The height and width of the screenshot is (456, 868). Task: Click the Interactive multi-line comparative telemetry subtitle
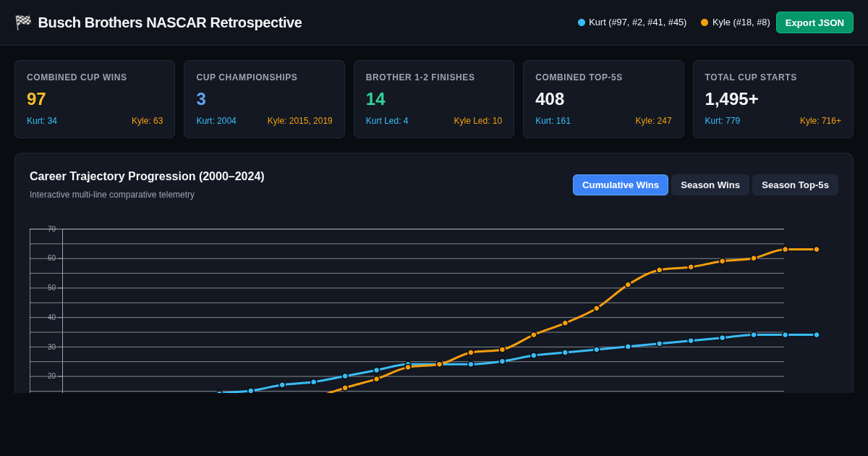112,195
